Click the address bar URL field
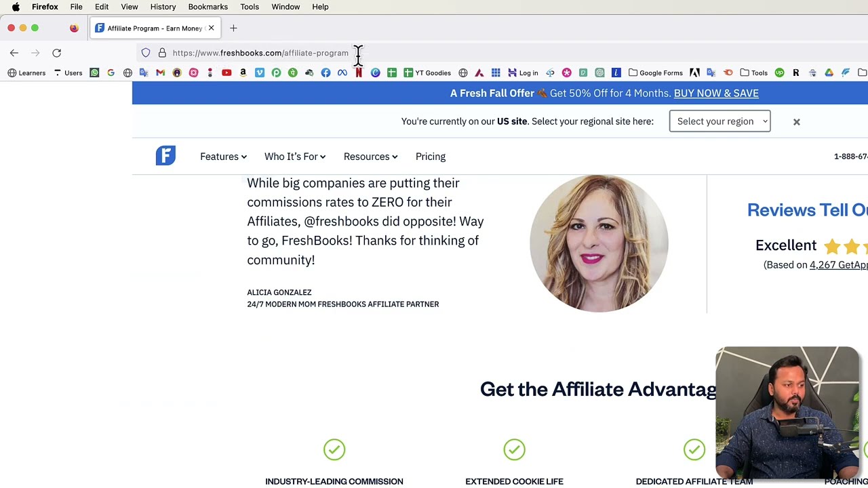The image size is (868, 488). coord(260,53)
